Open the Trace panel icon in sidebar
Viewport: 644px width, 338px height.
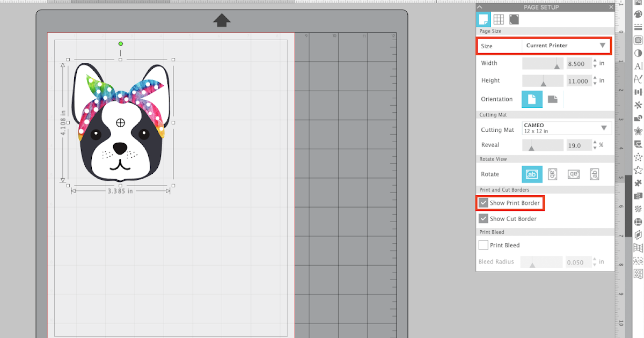point(638,40)
